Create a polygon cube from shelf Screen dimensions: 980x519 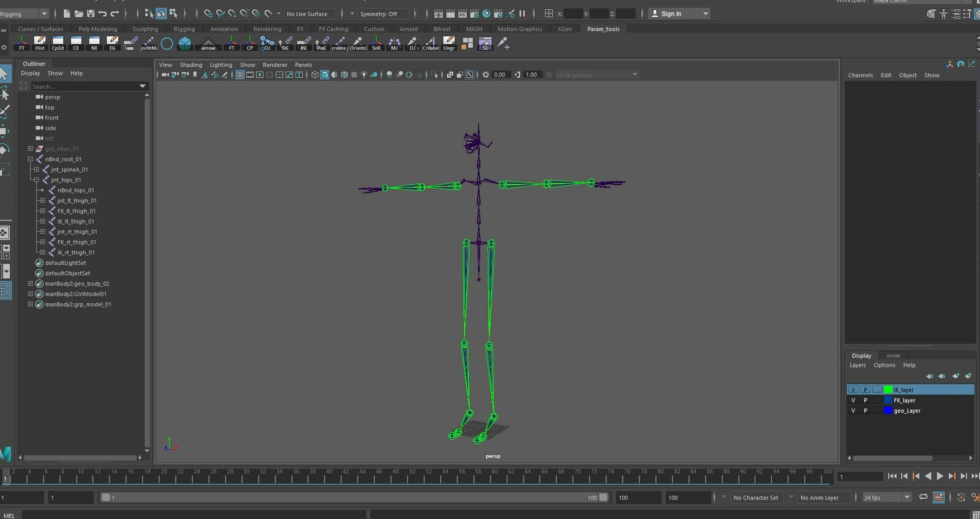185,43
